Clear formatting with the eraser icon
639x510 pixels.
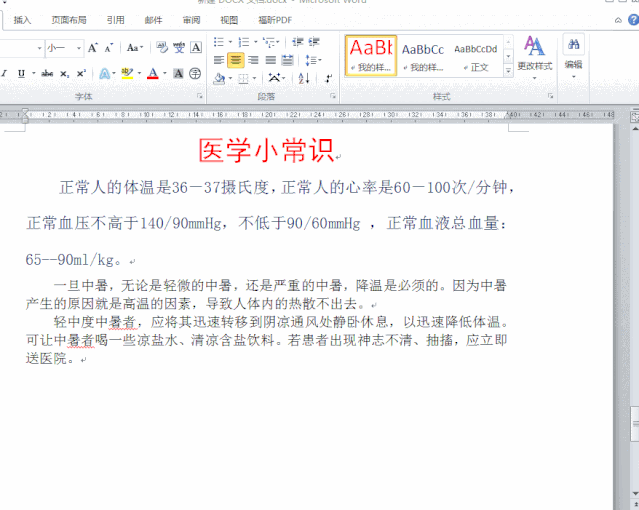click(x=162, y=48)
